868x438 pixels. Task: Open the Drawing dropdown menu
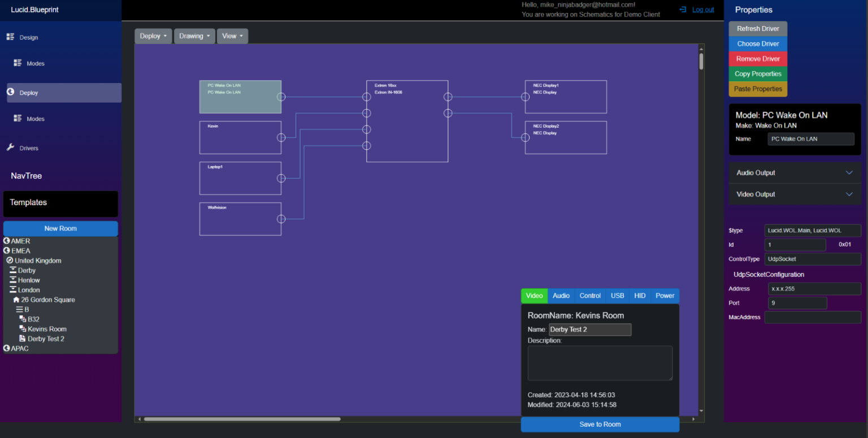(x=194, y=36)
